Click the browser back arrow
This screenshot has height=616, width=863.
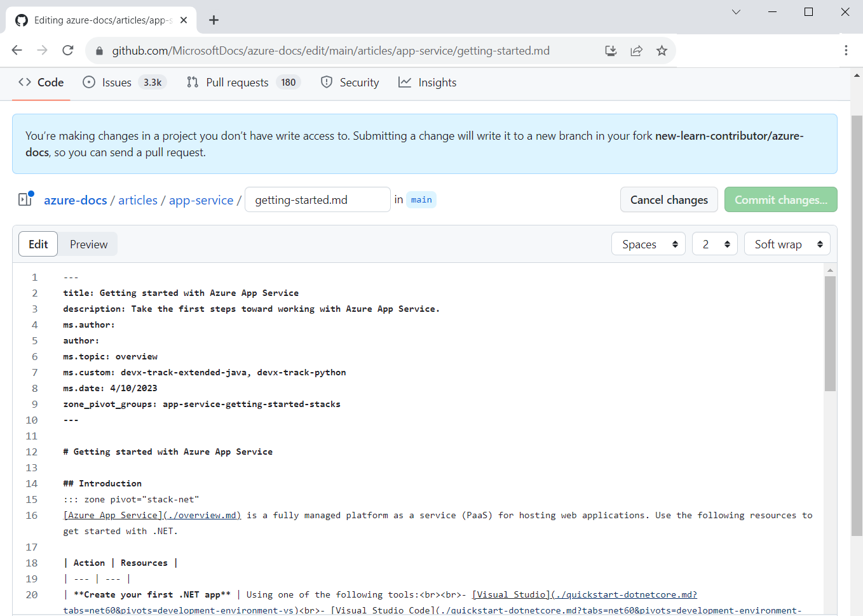point(17,50)
